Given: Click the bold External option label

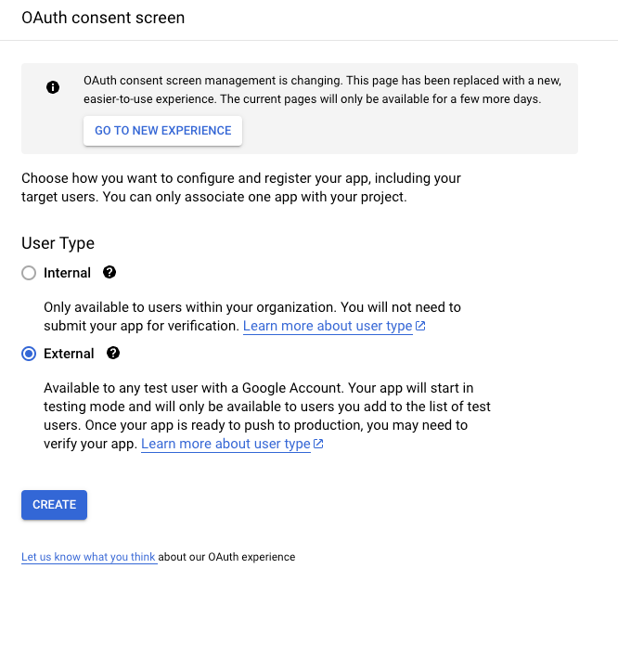Looking at the screenshot, I should pos(69,354).
